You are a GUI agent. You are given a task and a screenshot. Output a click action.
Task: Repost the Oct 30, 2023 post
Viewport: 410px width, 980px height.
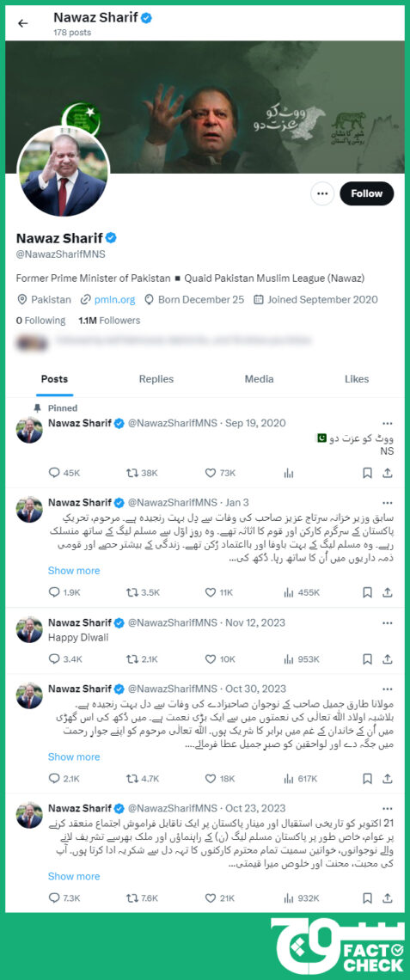click(x=143, y=778)
